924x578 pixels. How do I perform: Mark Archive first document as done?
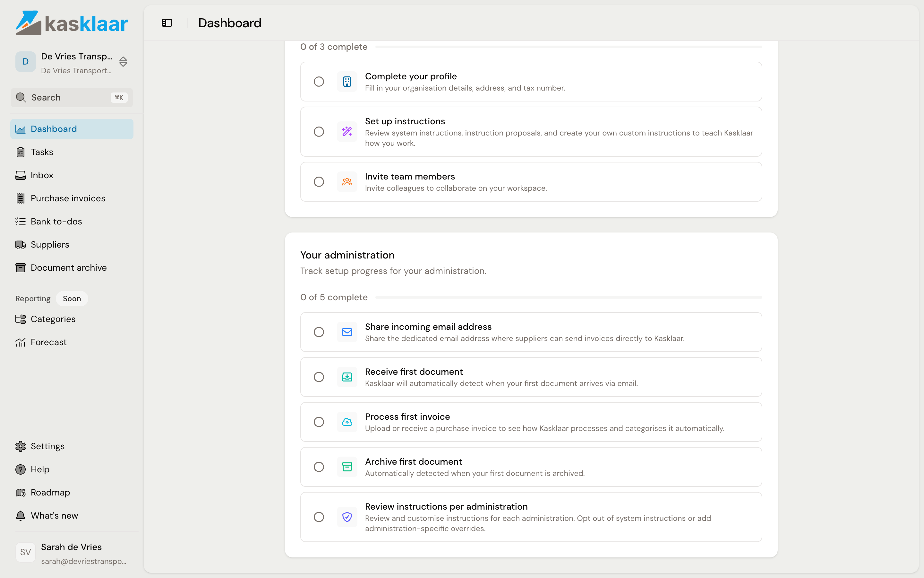point(319,467)
